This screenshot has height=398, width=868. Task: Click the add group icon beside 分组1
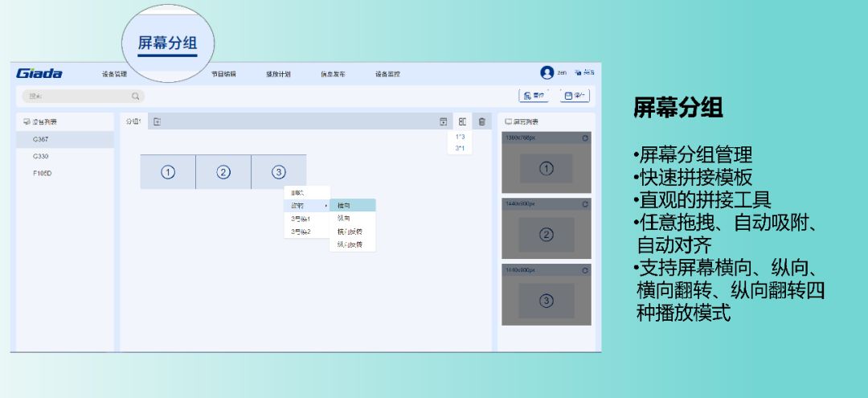point(158,121)
